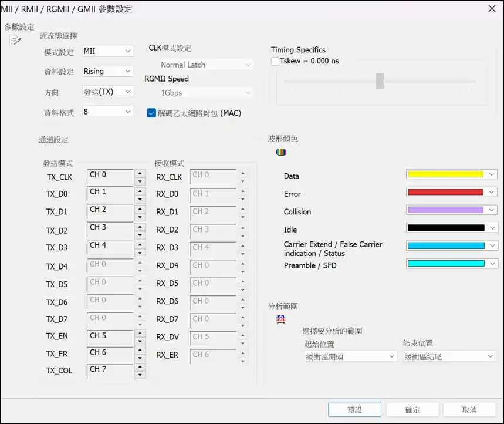Click the parameter settings notepad icon
504x424 pixels.
point(15,40)
